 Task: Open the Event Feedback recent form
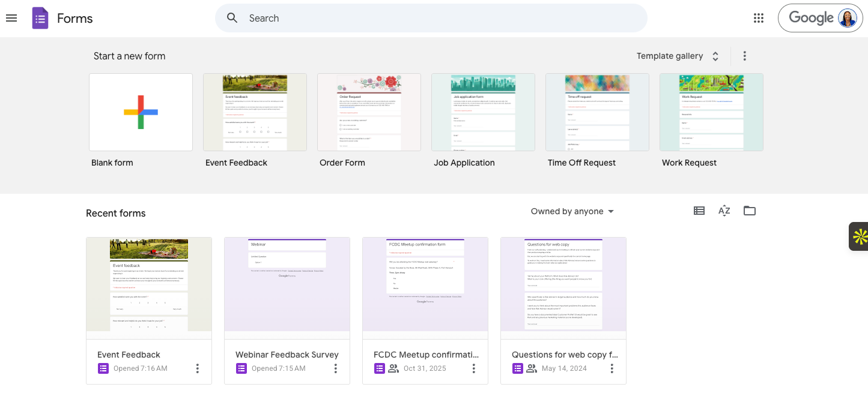pyautogui.click(x=148, y=284)
